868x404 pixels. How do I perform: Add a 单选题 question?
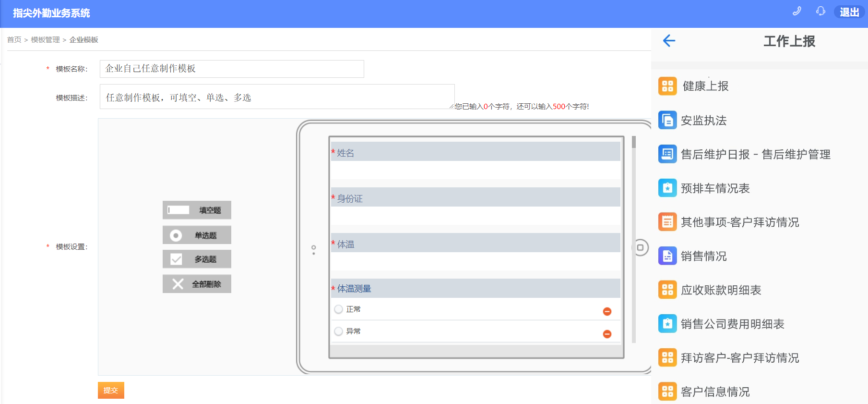[x=197, y=235]
